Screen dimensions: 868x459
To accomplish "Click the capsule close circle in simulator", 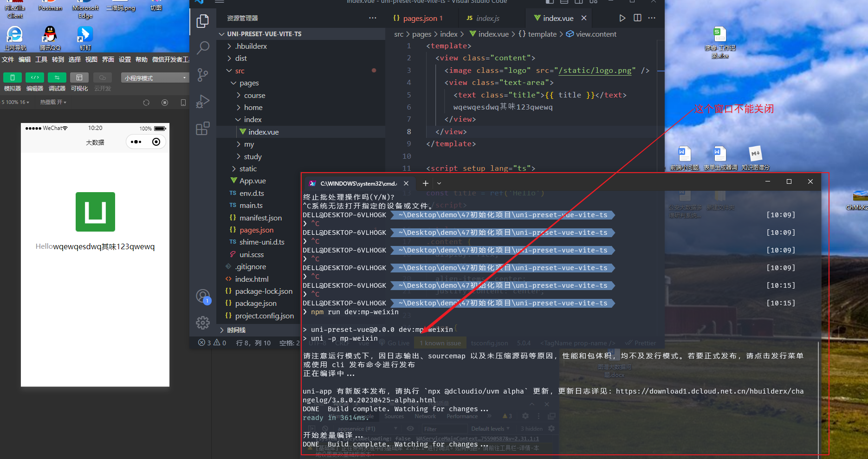I will [156, 142].
